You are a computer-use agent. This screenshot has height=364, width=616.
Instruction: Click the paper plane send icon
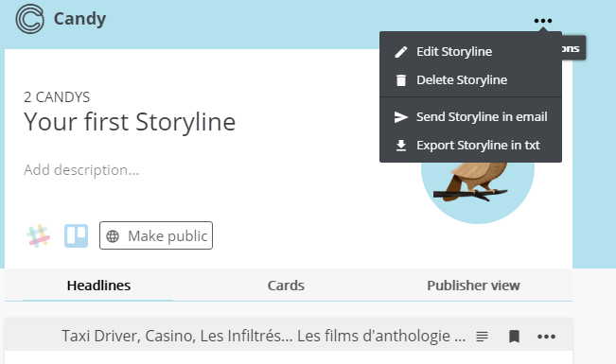400,117
